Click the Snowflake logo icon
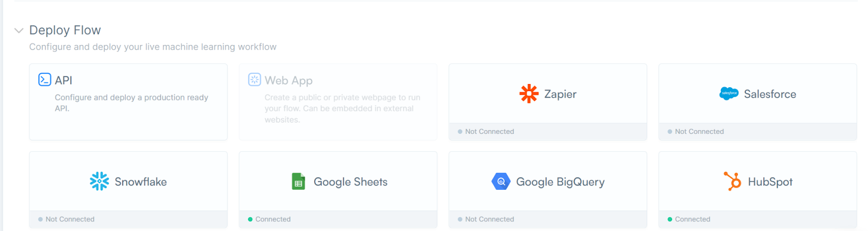Image resolution: width=868 pixels, height=231 pixels. (x=99, y=182)
